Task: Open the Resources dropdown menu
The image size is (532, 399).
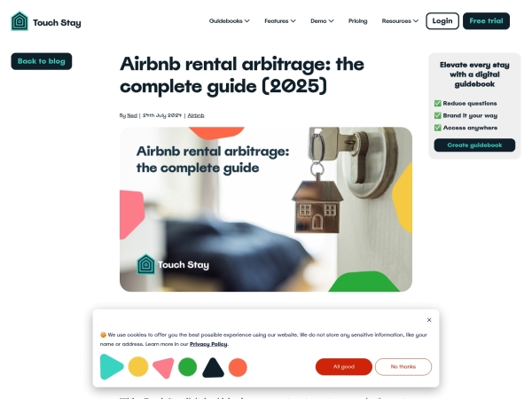Action: tap(400, 21)
